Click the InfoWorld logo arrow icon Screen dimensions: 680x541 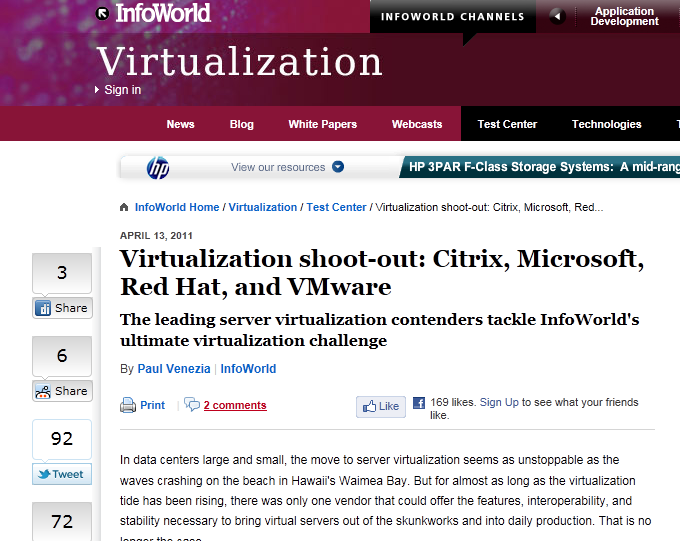(102, 14)
